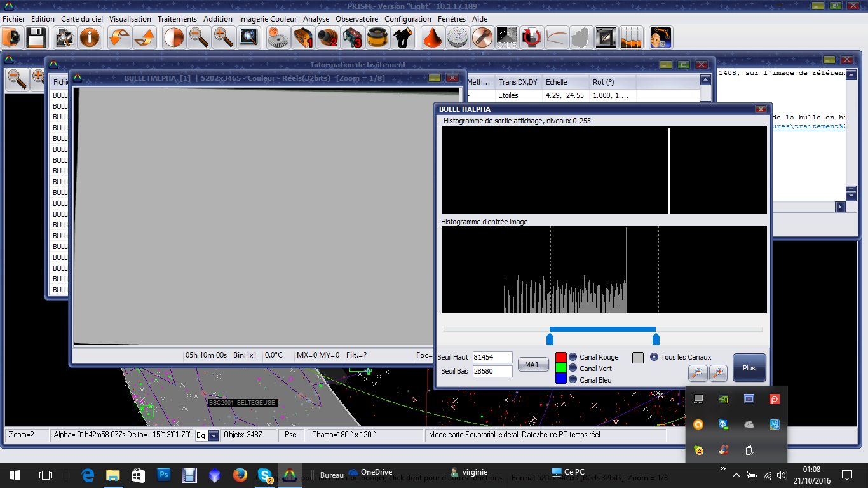Viewport: 868px width, 488px height.
Task: Select the Canal Rouge radio button
Action: (573, 357)
